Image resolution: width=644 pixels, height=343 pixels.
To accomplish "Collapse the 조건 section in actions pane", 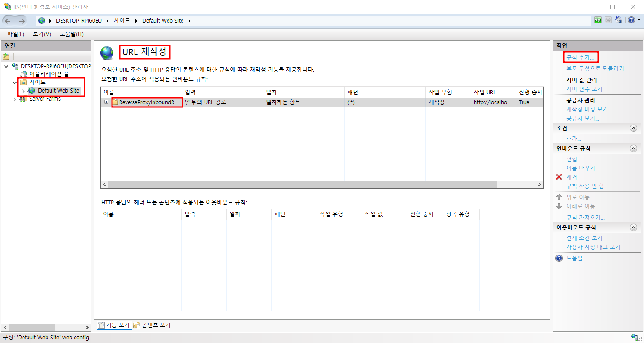I will (633, 128).
